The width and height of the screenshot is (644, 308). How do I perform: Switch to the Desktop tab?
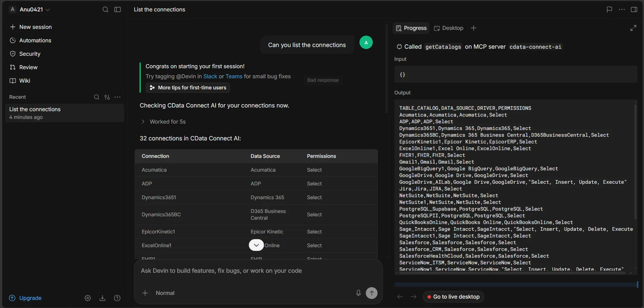449,28
